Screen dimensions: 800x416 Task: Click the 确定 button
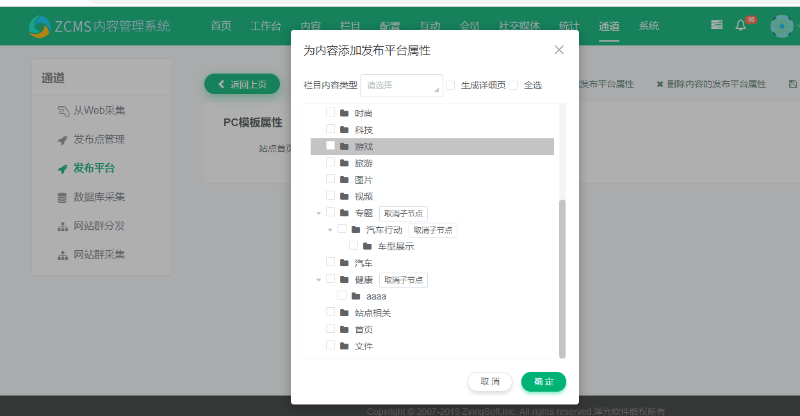543,382
